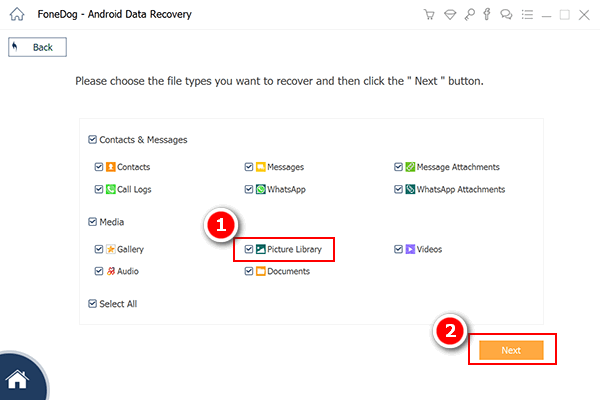Click the home icon in title bar

point(14,15)
